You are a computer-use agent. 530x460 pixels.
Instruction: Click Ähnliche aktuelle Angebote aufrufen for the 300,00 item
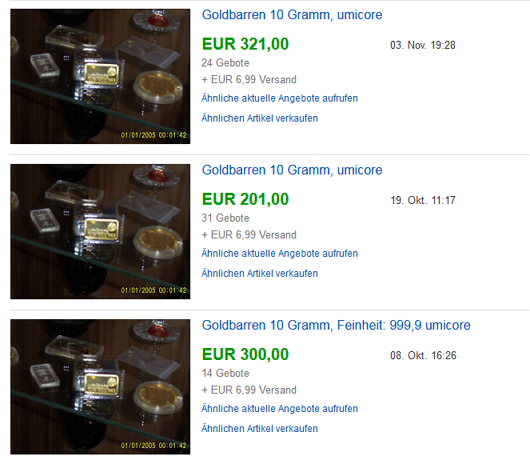[280, 409]
